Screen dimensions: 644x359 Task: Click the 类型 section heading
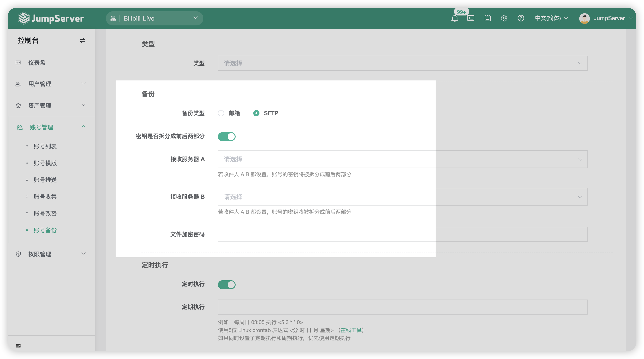[148, 44]
